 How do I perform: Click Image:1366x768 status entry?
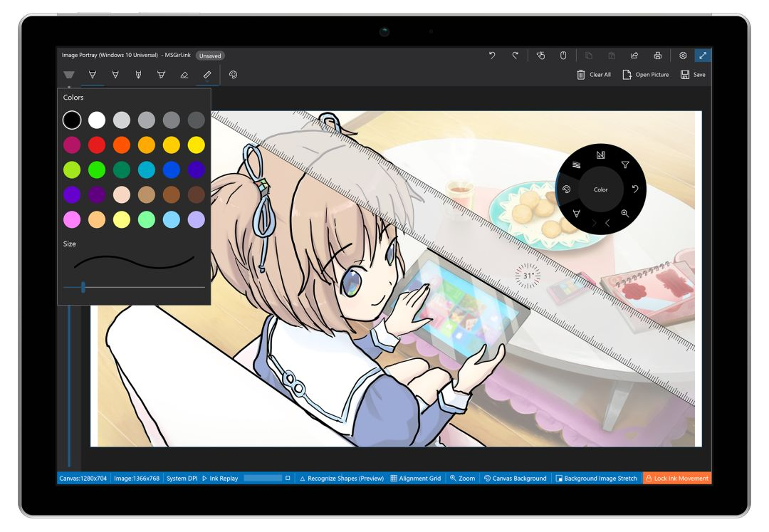click(x=137, y=478)
